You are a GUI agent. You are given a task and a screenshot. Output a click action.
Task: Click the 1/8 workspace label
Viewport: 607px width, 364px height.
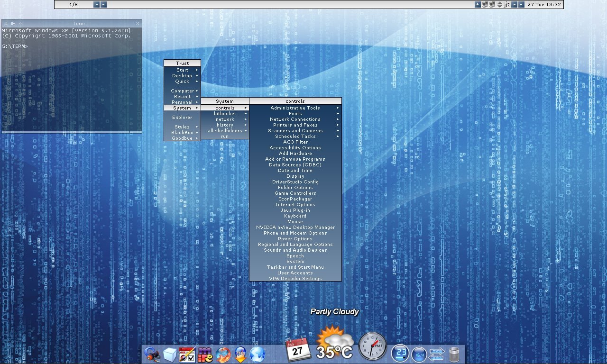74,4
